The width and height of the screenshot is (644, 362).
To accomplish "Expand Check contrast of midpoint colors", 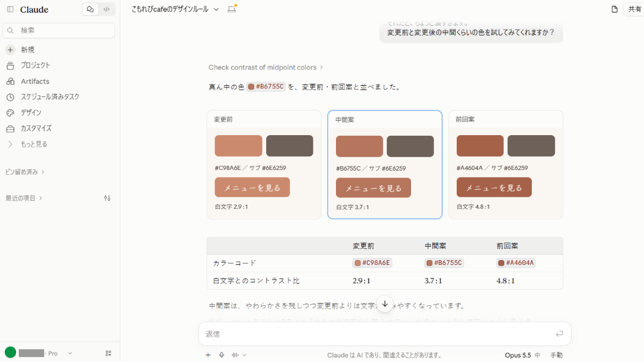I will 266,68.
